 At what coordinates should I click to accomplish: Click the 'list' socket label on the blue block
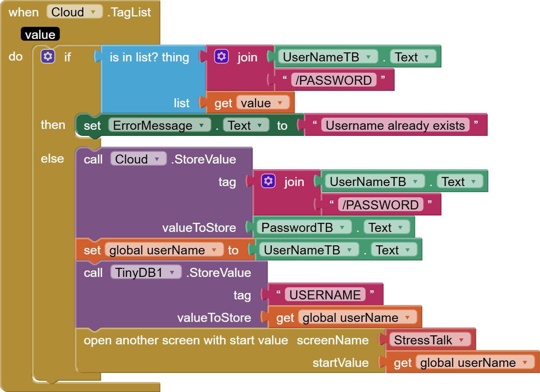click(x=181, y=103)
